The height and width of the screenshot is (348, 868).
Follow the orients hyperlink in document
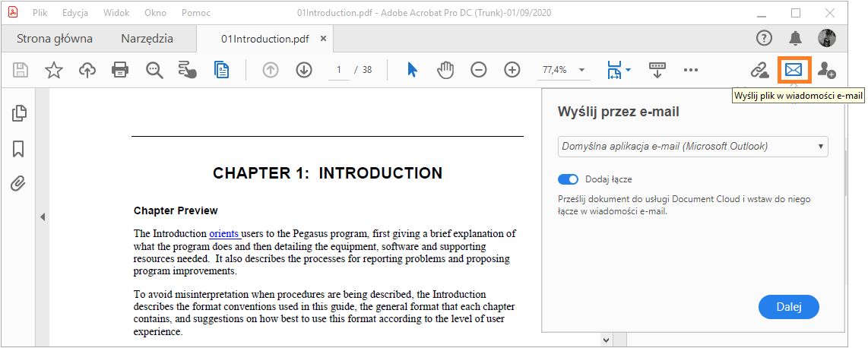[224, 233]
